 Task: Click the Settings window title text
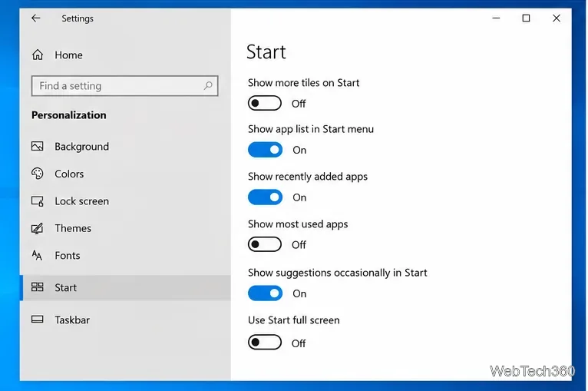[x=78, y=18]
